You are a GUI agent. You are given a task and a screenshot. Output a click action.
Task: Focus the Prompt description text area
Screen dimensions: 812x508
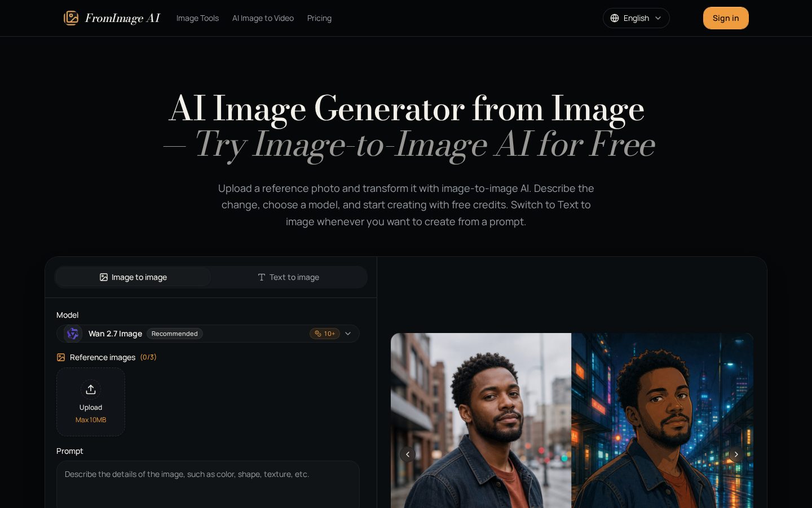click(x=208, y=484)
